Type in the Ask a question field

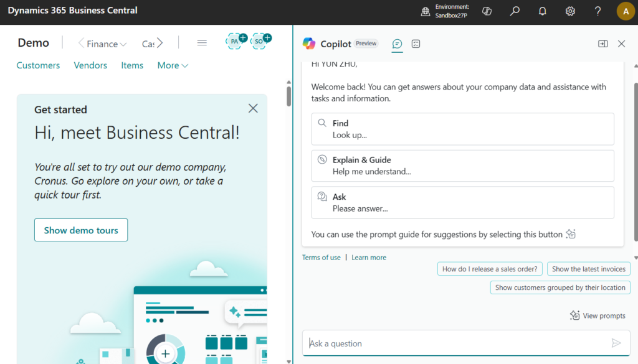tap(455, 343)
